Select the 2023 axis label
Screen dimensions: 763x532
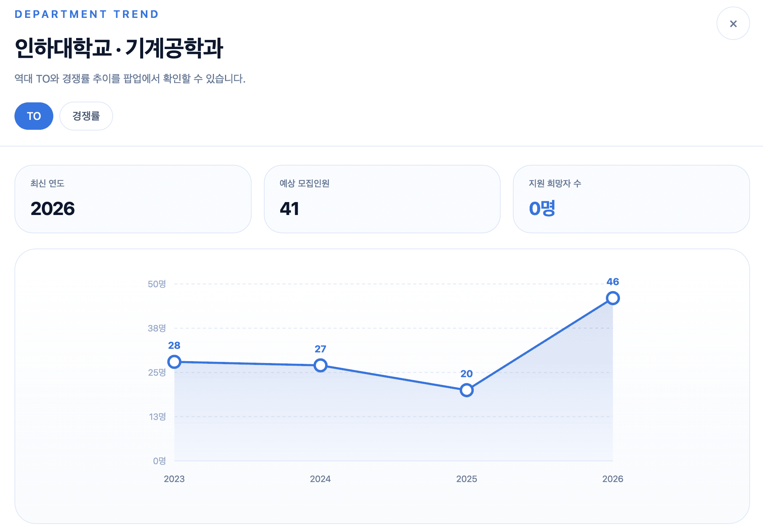click(174, 479)
